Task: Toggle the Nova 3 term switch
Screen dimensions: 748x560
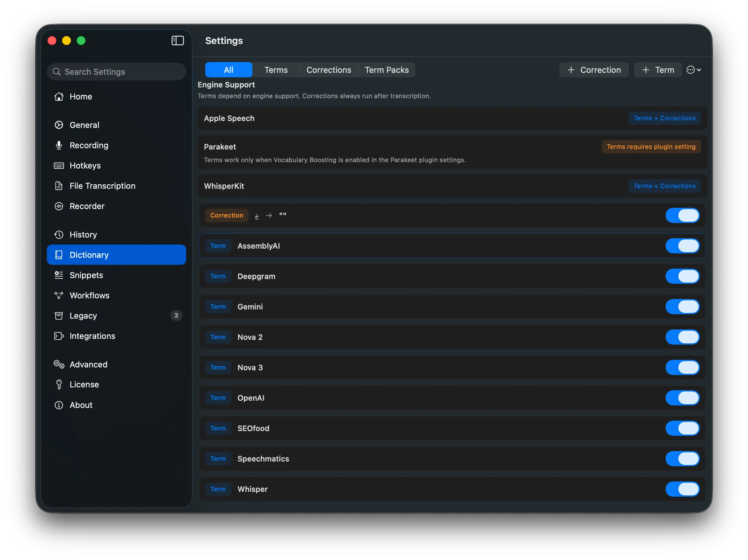Action: pos(682,368)
